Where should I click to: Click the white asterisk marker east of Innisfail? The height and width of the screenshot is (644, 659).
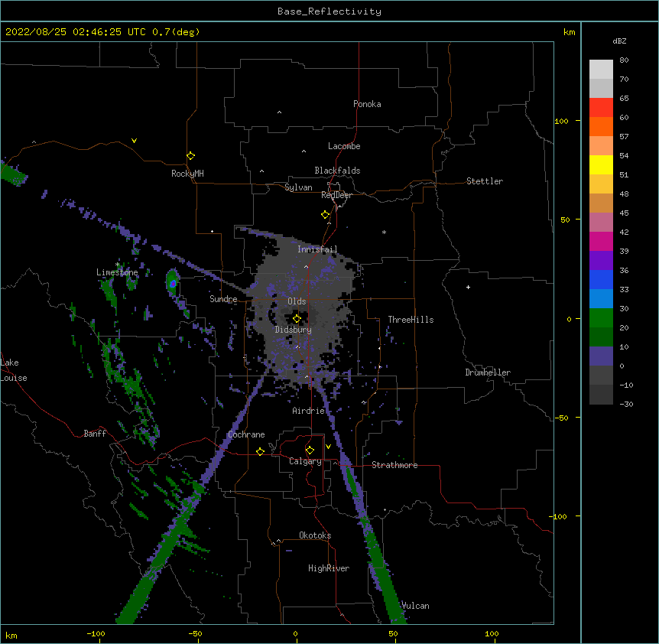click(x=384, y=232)
